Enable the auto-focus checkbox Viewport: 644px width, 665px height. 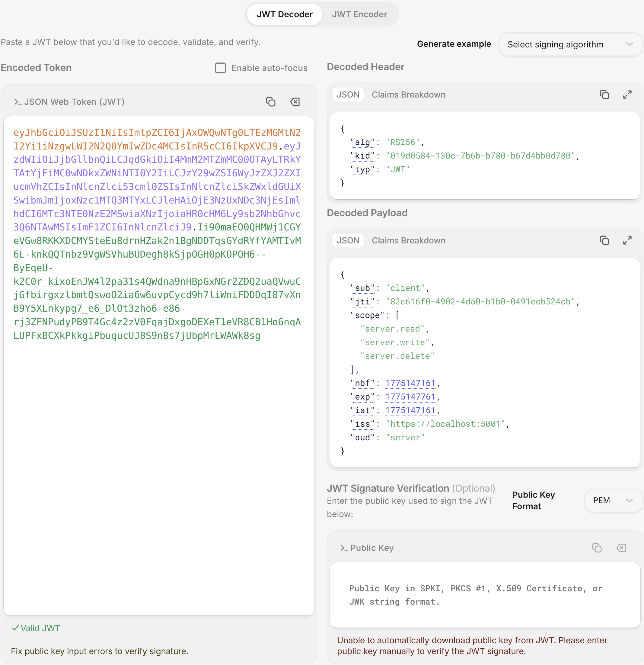220,68
